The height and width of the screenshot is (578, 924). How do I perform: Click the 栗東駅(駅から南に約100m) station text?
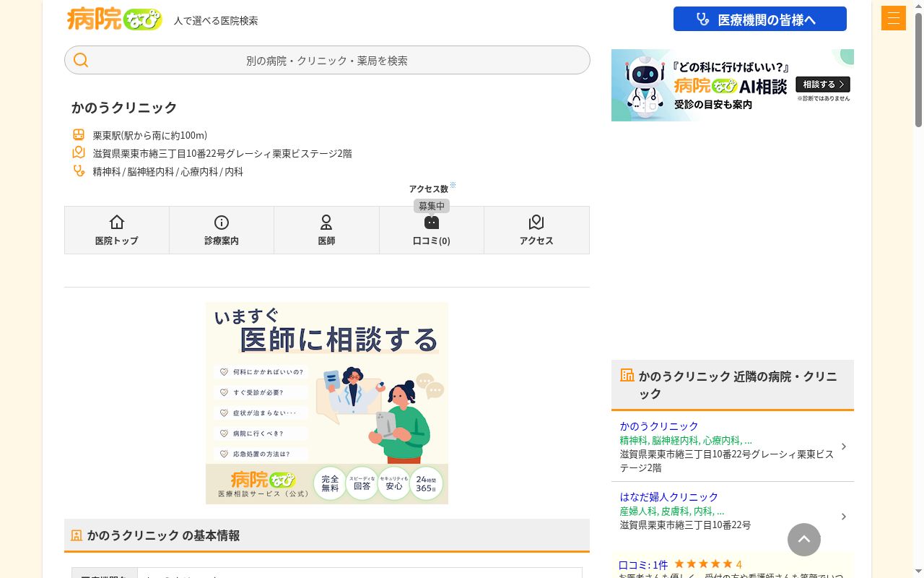pos(150,135)
